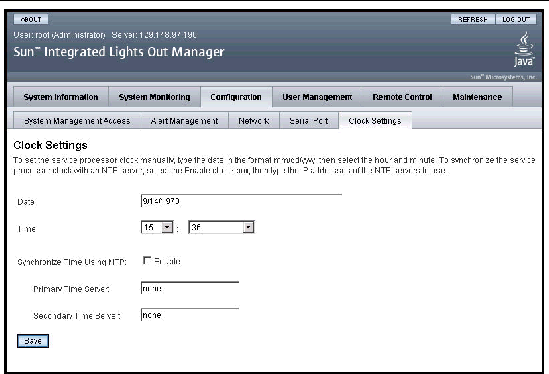
Task: Click the Sun Integrated Lights Out Manager title
Action: tap(119, 52)
